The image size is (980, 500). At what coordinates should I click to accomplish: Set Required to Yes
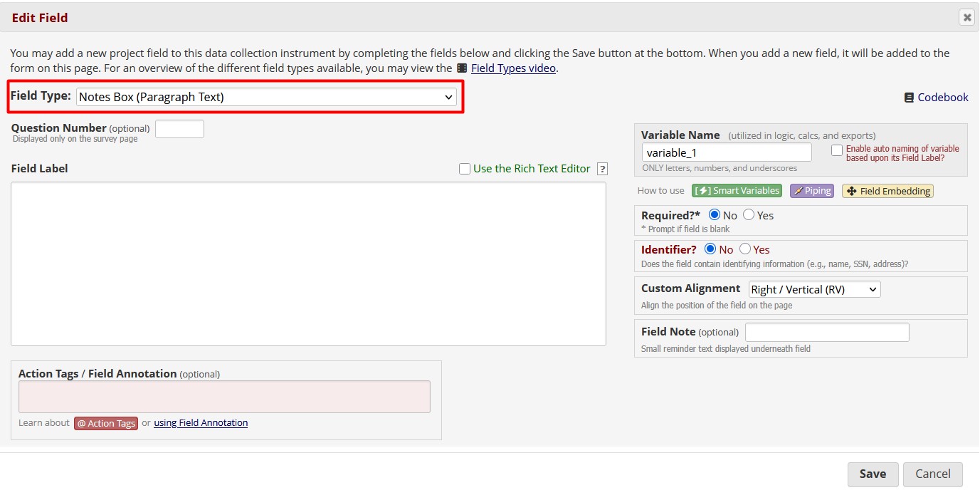coord(749,215)
